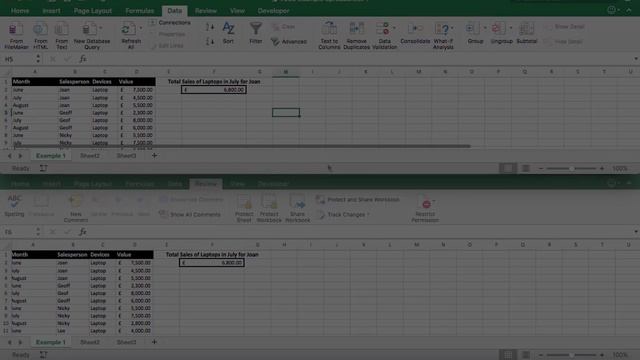The width and height of the screenshot is (640, 360).
Task: Click Ungroup icon
Action: tap(499, 29)
